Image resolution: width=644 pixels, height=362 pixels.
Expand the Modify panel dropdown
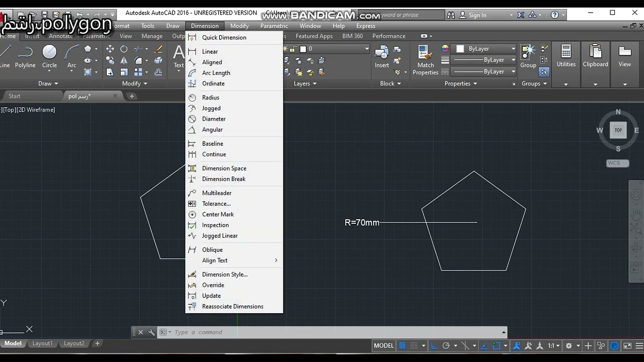click(x=135, y=83)
